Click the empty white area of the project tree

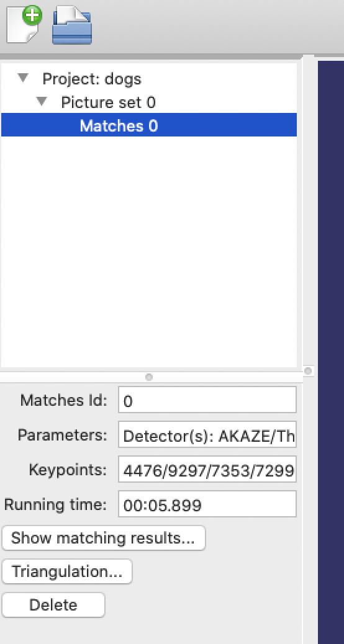tap(149, 251)
